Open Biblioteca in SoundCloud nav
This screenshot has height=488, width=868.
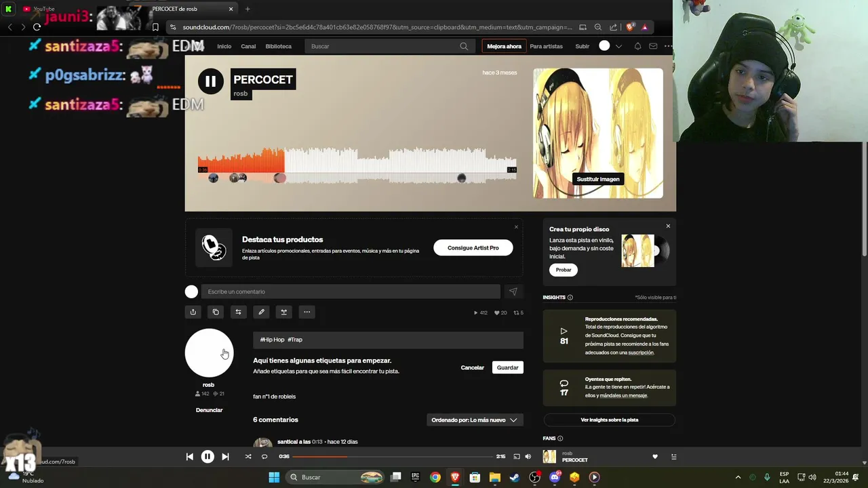pos(279,46)
